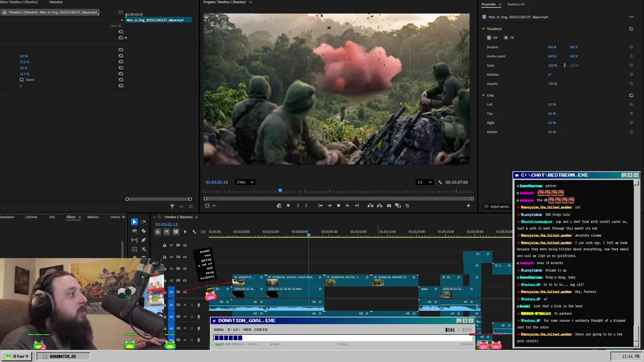Mute audio track A1

[185, 305]
